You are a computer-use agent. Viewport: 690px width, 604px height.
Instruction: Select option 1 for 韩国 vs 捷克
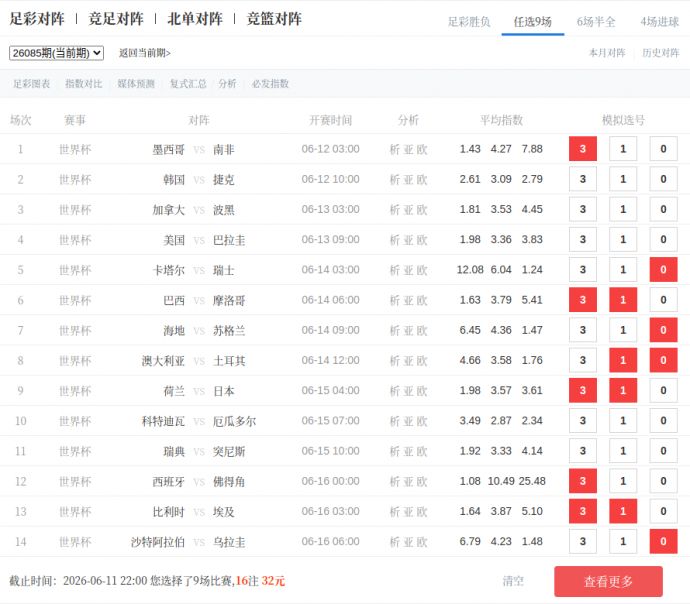(x=623, y=179)
